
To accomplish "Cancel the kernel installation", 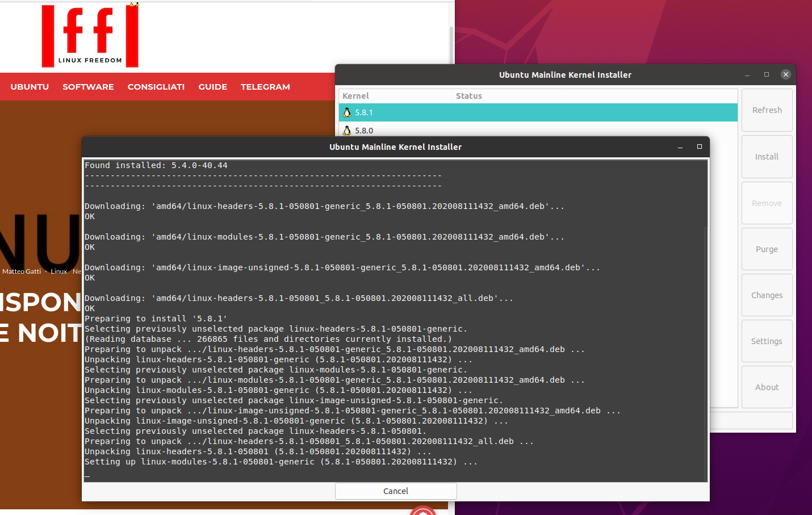I will pos(395,491).
